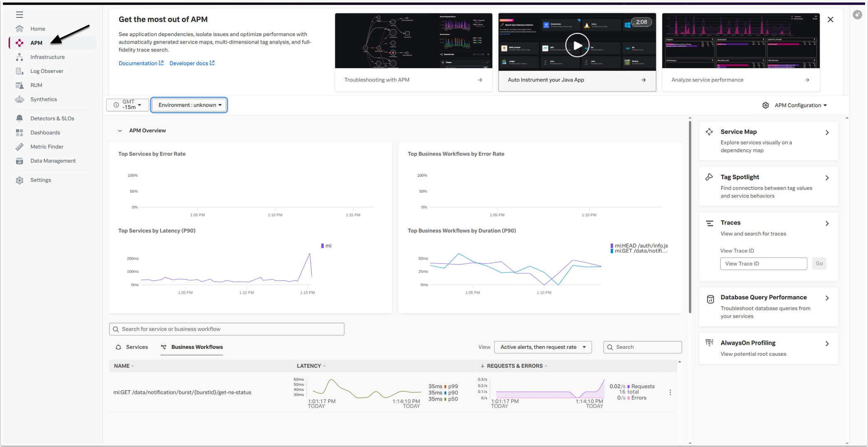Open Synthetics robot icon in sidebar
Screen dimensions: 868x447
click(x=20, y=99)
